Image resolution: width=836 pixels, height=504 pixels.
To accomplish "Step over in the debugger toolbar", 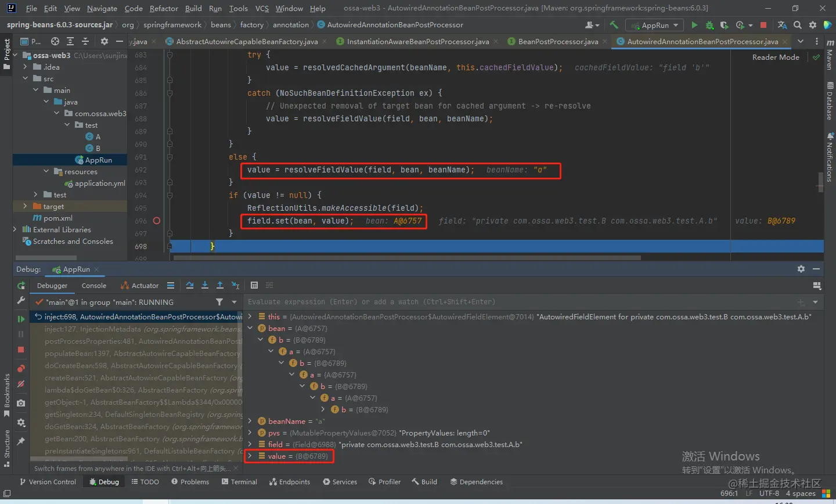I will (190, 285).
